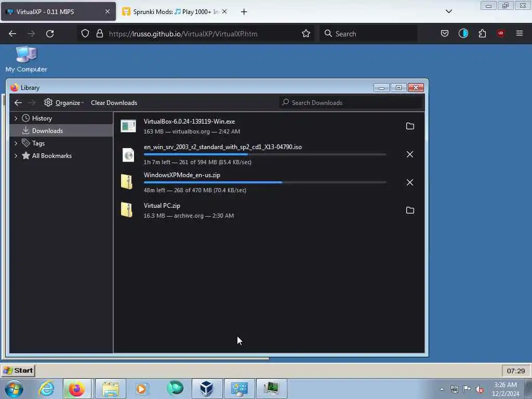Image resolution: width=532 pixels, height=399 pixels.
Task: Open Windows Explorer from the taskbar
Action: pos(111,389)
